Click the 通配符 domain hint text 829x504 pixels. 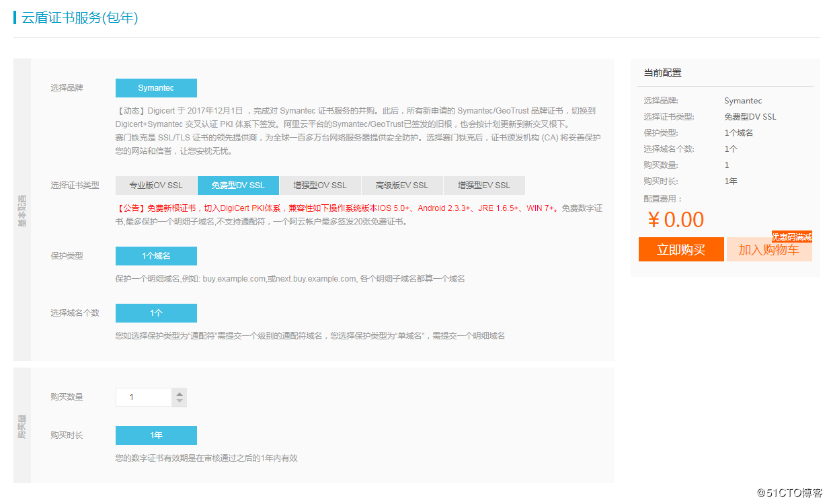pyautogui.click(x=310, y=335)
